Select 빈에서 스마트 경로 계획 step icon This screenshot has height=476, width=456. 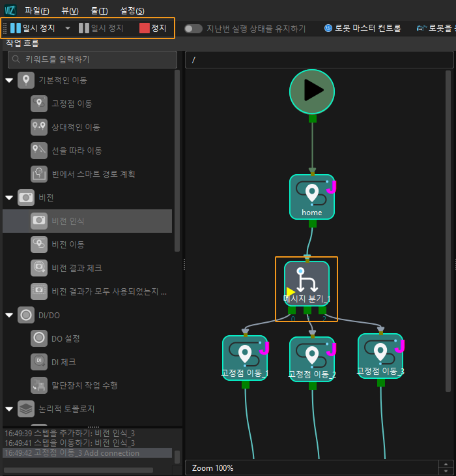tap(39, 174)
